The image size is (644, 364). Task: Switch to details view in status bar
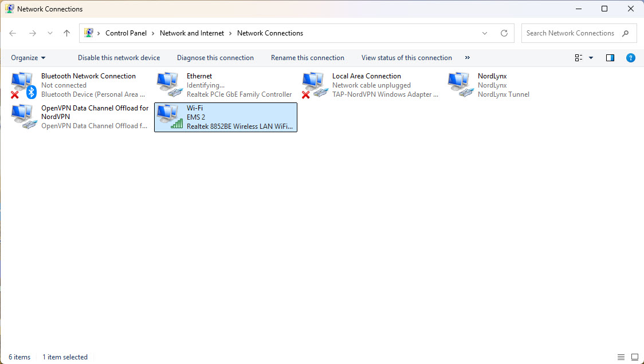pos(621,357)
